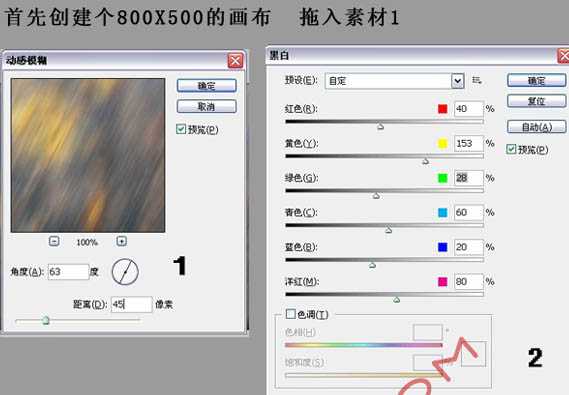569x395 pixels.
Task: Confirm Black & White with 确定 button
Action: point(536,80)
